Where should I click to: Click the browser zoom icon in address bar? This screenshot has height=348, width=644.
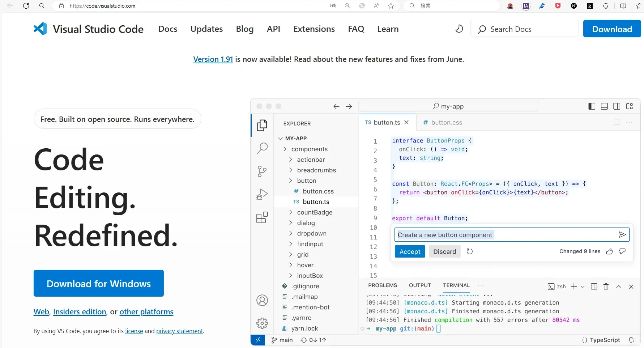coord(347,6)
